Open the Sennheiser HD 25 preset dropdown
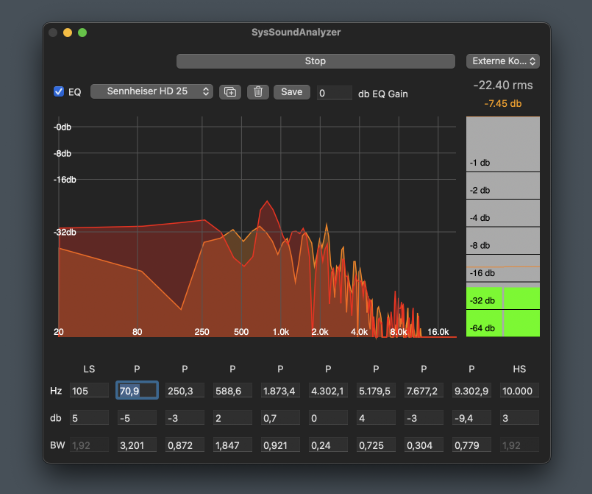The image size is (592, 494). (x=151, y=91)
